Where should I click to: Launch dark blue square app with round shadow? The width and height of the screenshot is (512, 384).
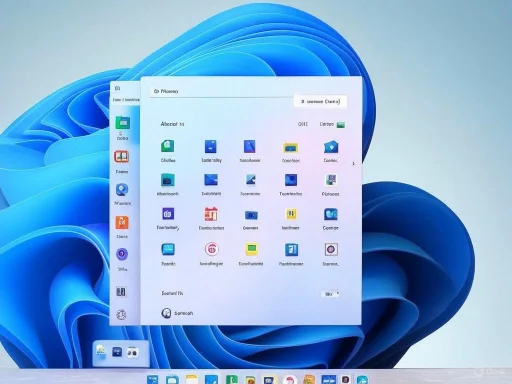point(291,180)
